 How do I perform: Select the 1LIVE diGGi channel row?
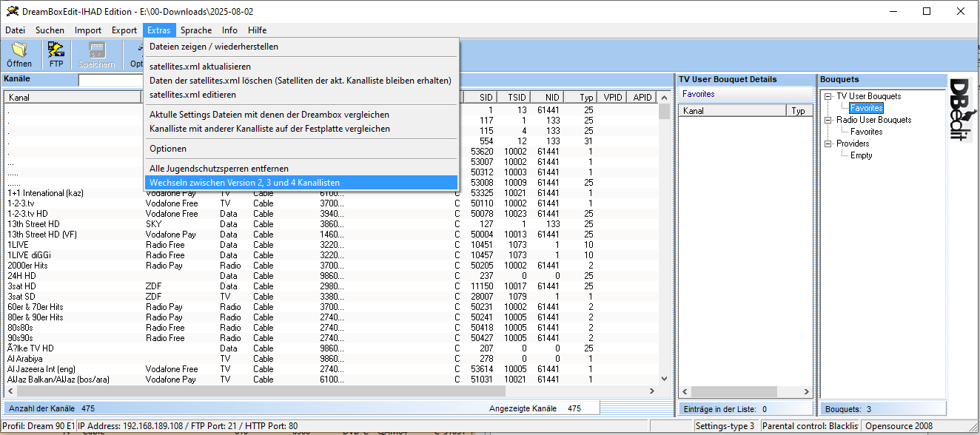click(331, 255)
